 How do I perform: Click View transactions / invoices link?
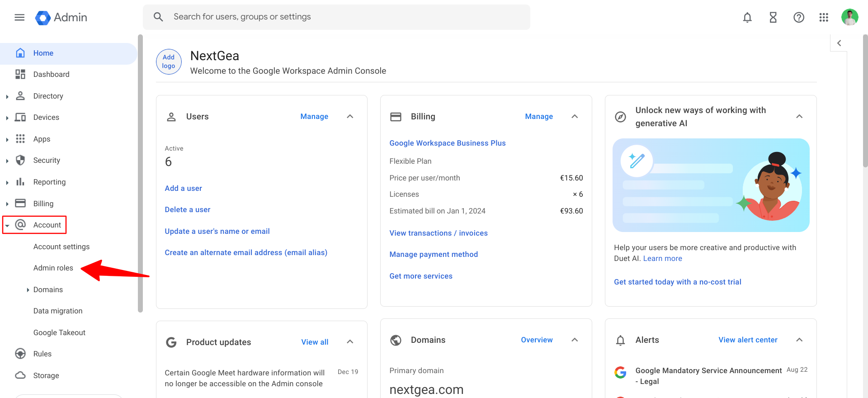[439, 233]
